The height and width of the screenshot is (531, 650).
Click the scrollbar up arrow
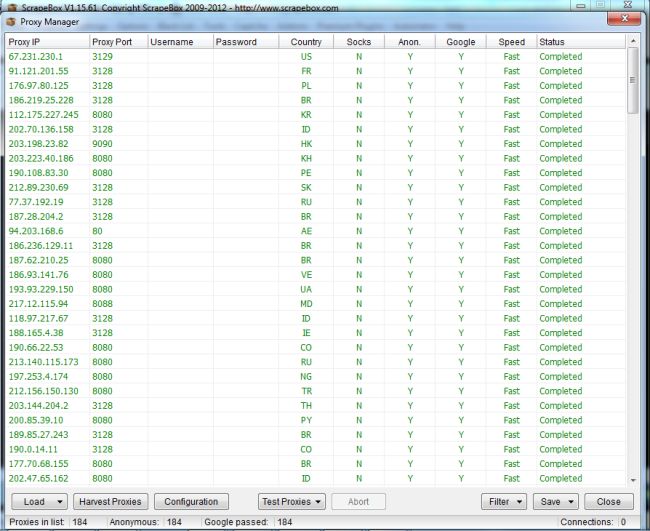pyautogui.click(x=633, y=41)
